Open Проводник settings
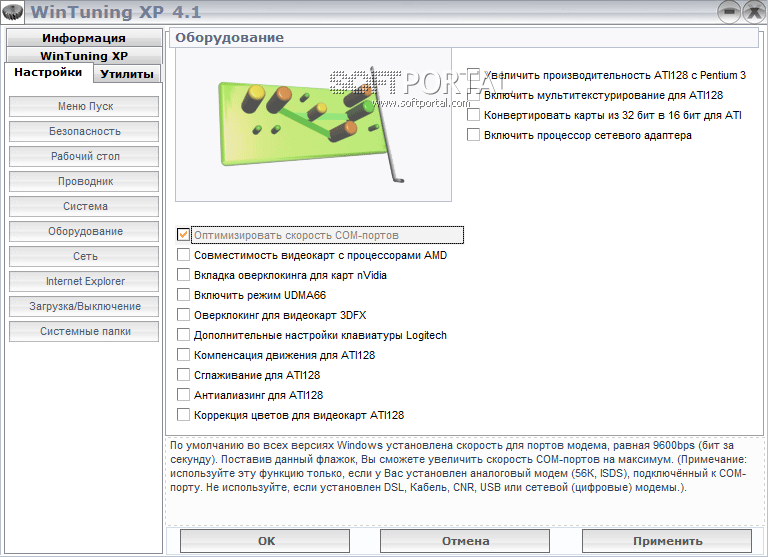 point(84,181)
